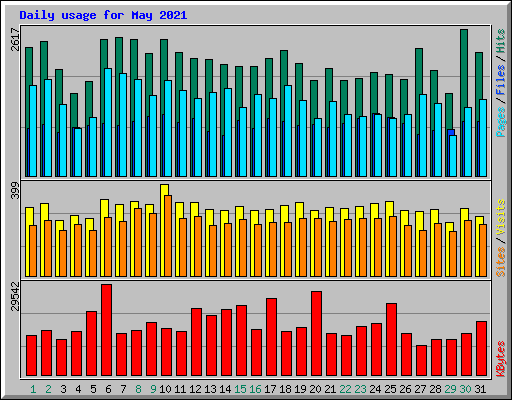Viewport: 512px width, 400px height.
Task: Click the red KBytes bar above day 20
Action: (317, 334)
